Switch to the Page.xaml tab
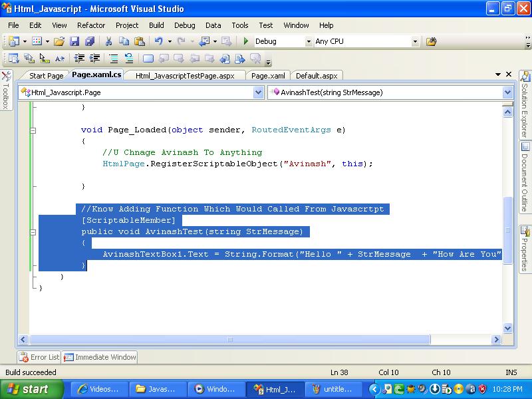Viewport: 532px width, 399px height. click(268, 76)
